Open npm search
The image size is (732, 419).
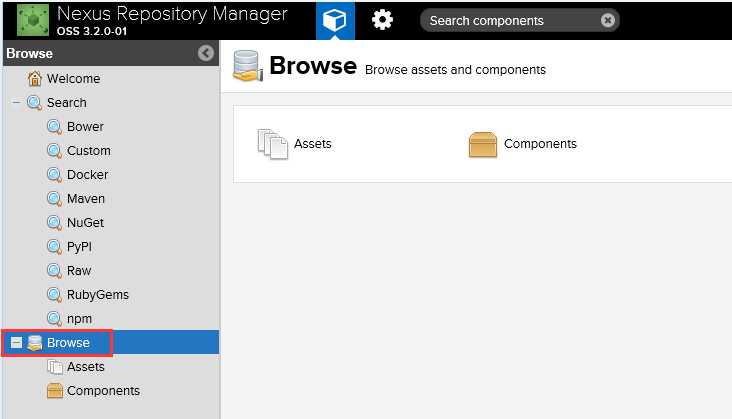79,319
